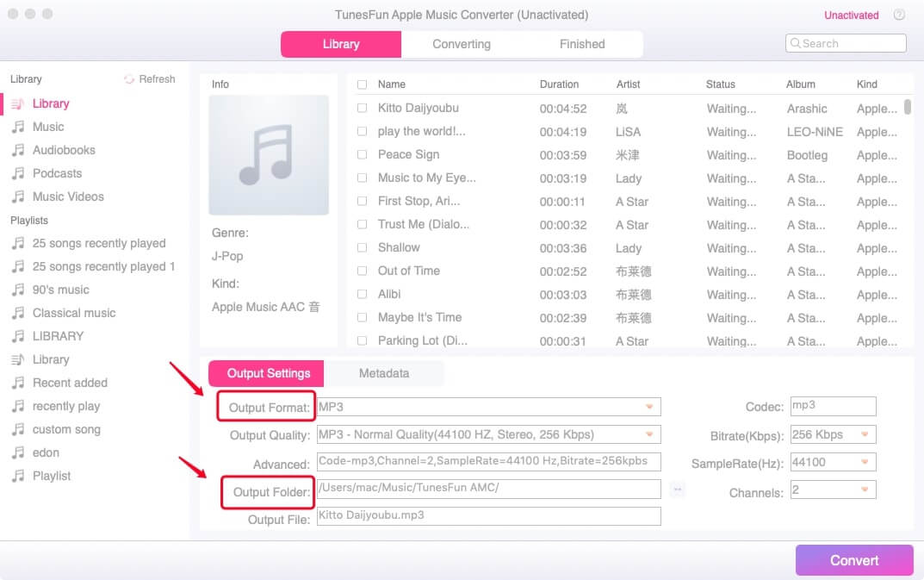Check the Shallow song checkbox

[362, 247]
